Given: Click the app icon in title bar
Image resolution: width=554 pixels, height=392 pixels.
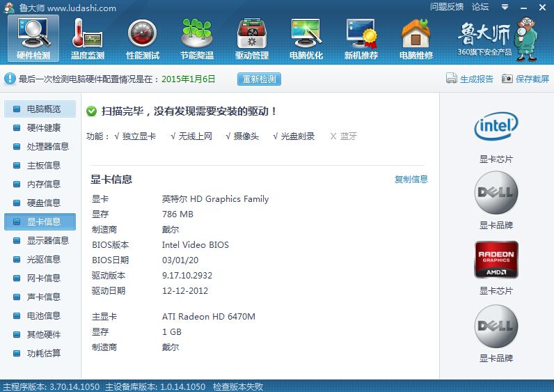Looking at the screenshot, I should (9, 7).
